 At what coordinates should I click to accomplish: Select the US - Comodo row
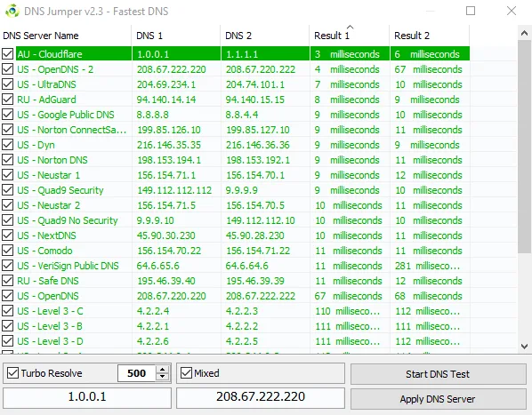pos(236,251)
